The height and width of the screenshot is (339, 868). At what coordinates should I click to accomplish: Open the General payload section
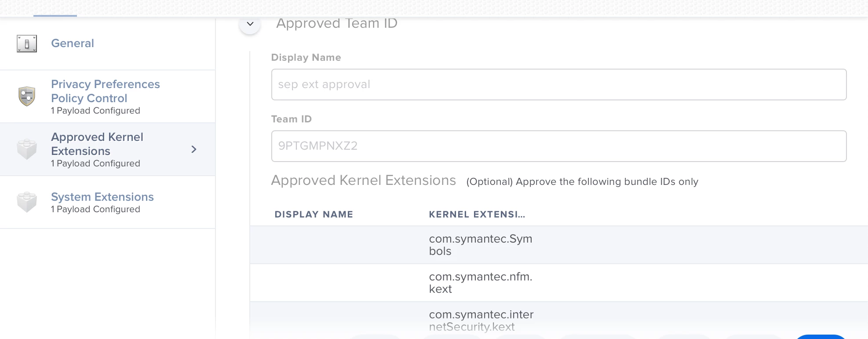tap(73, 43)
